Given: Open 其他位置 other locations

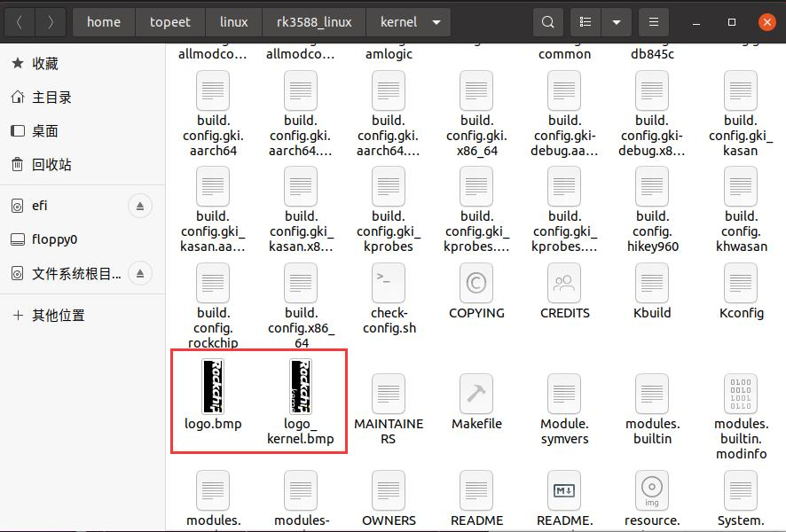Looking at the screenshot, I should [x=83, y=315].
